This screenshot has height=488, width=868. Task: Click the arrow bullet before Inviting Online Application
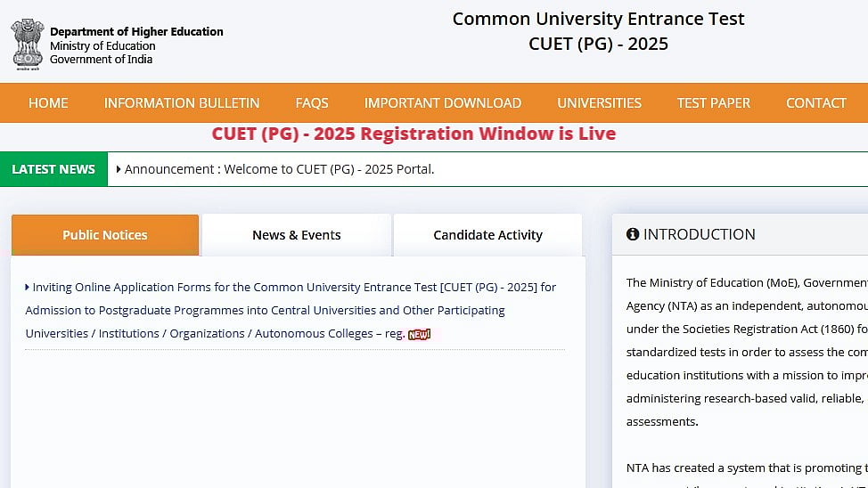28,288
